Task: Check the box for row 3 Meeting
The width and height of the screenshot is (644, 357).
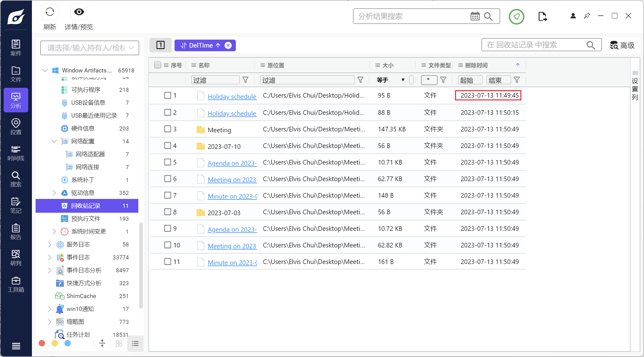Action: (168, 129)
